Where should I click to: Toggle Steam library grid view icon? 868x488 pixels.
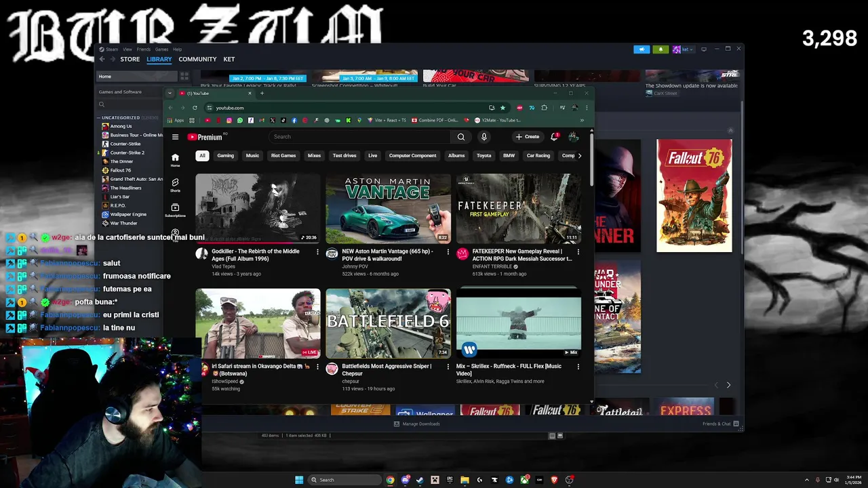pyautogui.click(x=184, y=77)
